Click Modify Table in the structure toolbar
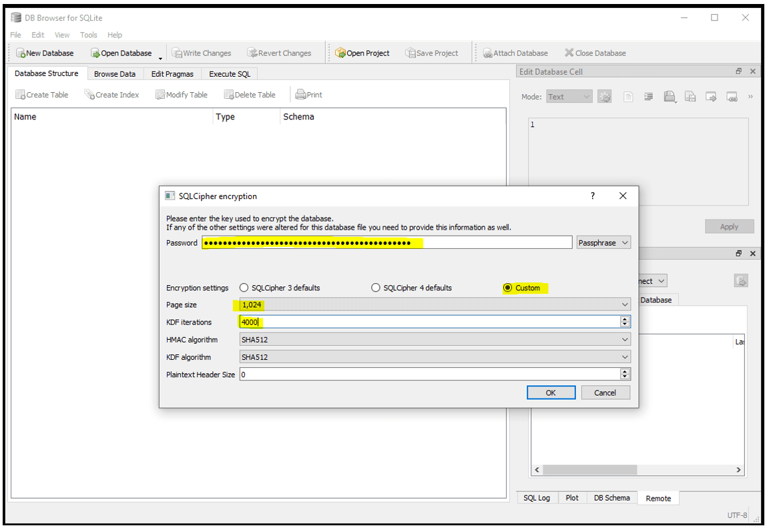Screen dimensions: 771x532 point(182,95)
